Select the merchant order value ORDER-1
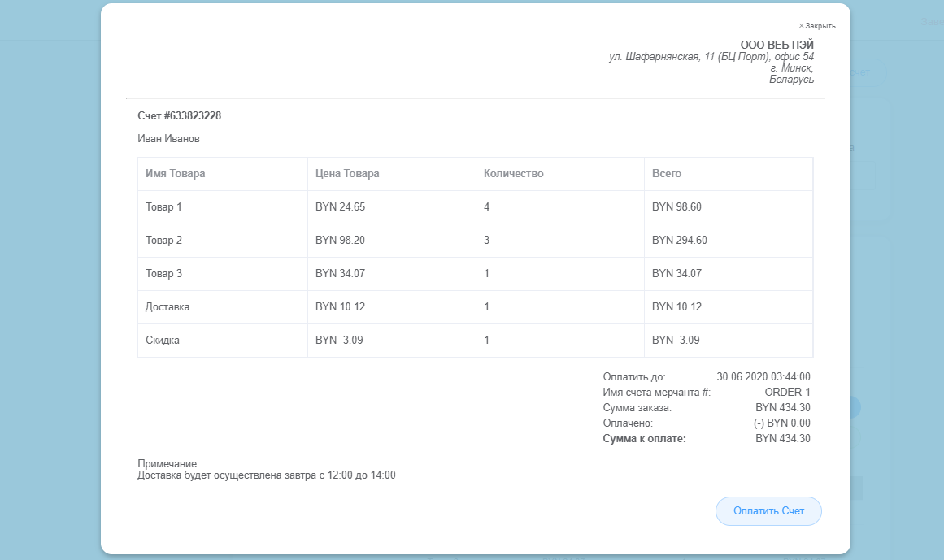This screenshot has height=560, width=944. (x=788, y=393)
